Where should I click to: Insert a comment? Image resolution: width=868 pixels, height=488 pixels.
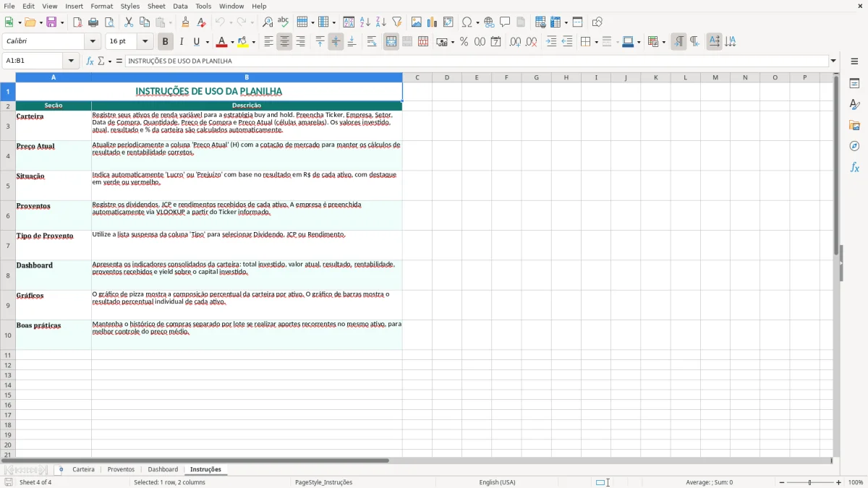coord(506,22)
